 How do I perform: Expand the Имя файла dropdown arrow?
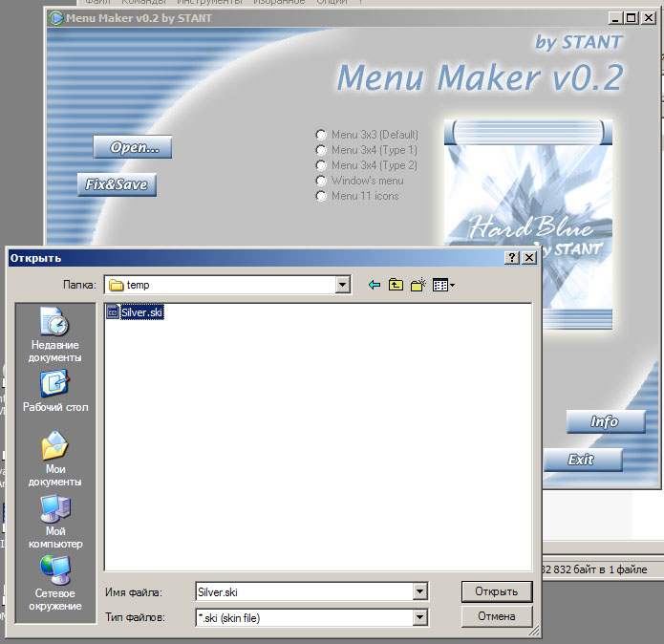click(x=419, y=591)
